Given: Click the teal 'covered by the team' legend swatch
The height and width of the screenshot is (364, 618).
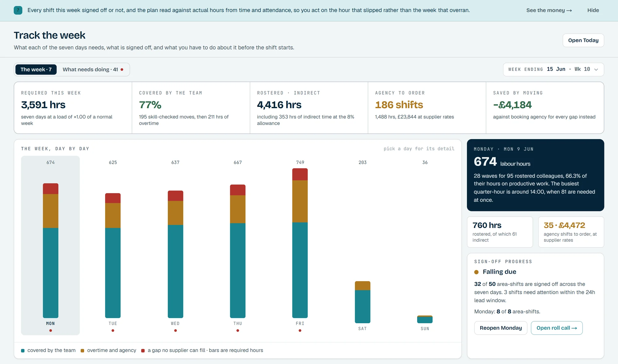Looking at the screenshot, I should coord(23,351).
